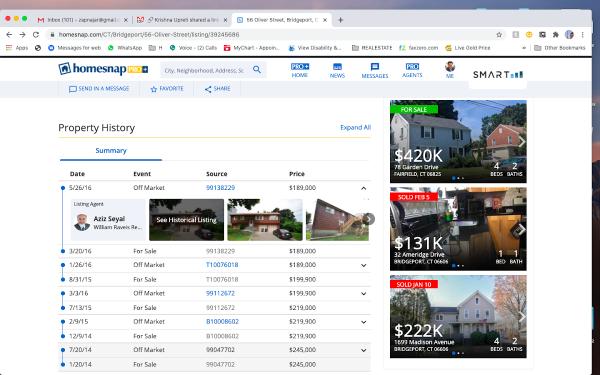
Task: Open the Pro Agents nav icon
Action: click(x=412, y=70)
